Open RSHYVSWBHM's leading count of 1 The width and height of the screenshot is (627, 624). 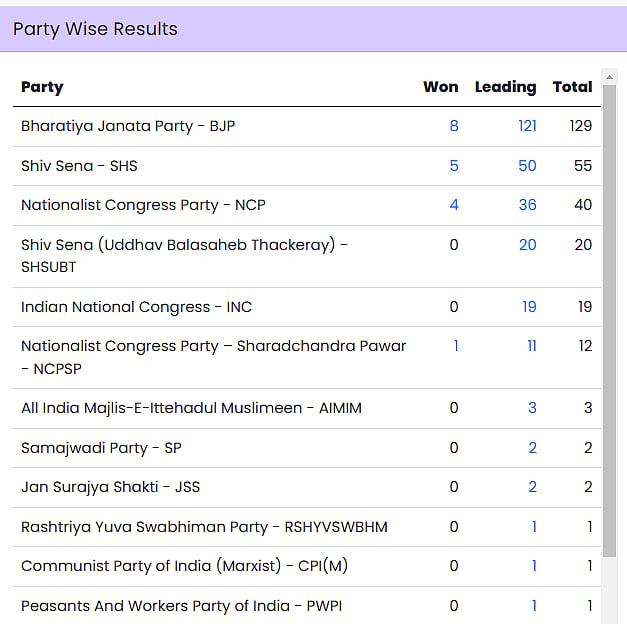click(534, 527)
